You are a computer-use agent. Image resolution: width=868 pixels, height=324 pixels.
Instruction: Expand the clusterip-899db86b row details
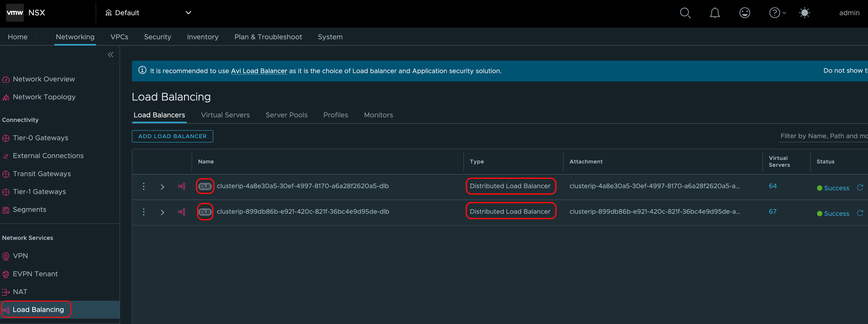pos(162,212)
